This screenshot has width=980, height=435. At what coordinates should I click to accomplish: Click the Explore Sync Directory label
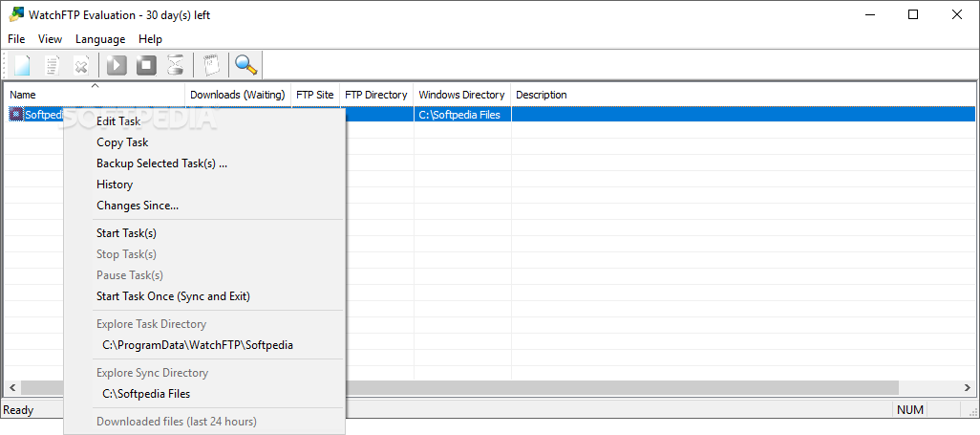pos(152,373)
